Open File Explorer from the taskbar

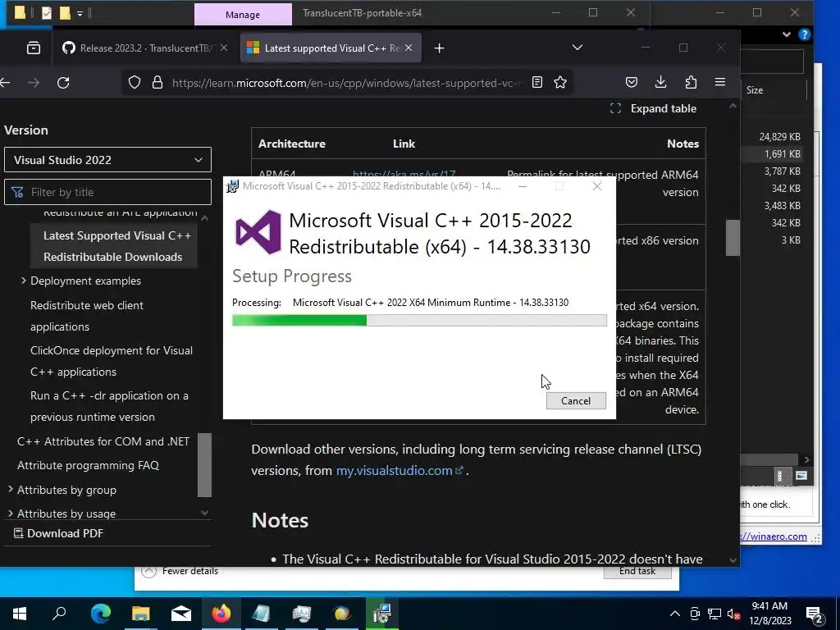coord(140,613)
